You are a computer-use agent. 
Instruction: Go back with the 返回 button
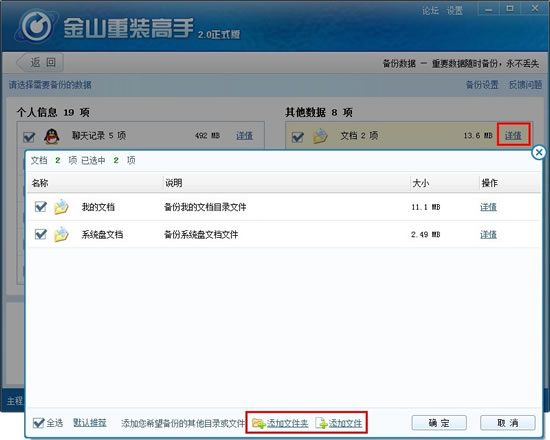(x=40, y=63)
